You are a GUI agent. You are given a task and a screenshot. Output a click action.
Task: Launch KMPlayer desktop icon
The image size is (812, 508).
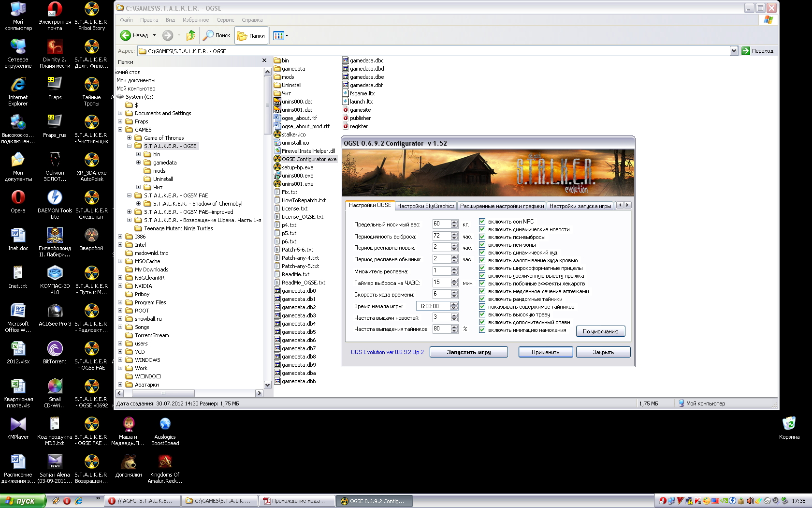[18, 428]
